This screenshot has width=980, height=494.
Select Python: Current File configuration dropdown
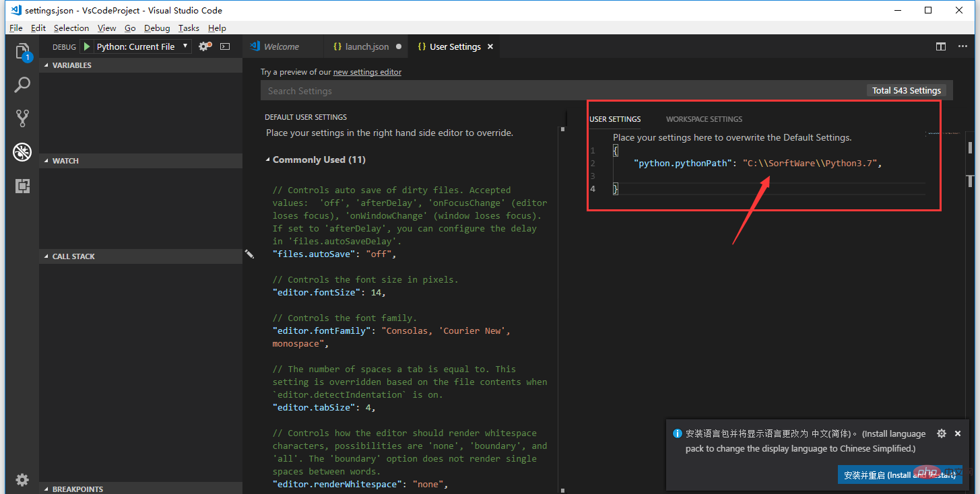click(143, 46)
